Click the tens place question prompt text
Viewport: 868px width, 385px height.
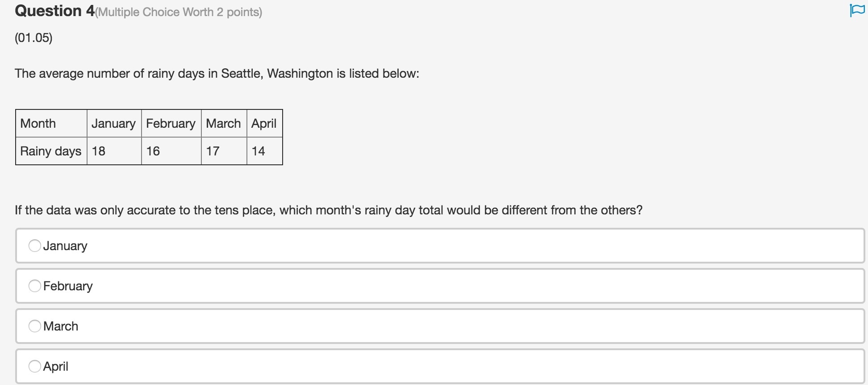[x=329, y=210]
